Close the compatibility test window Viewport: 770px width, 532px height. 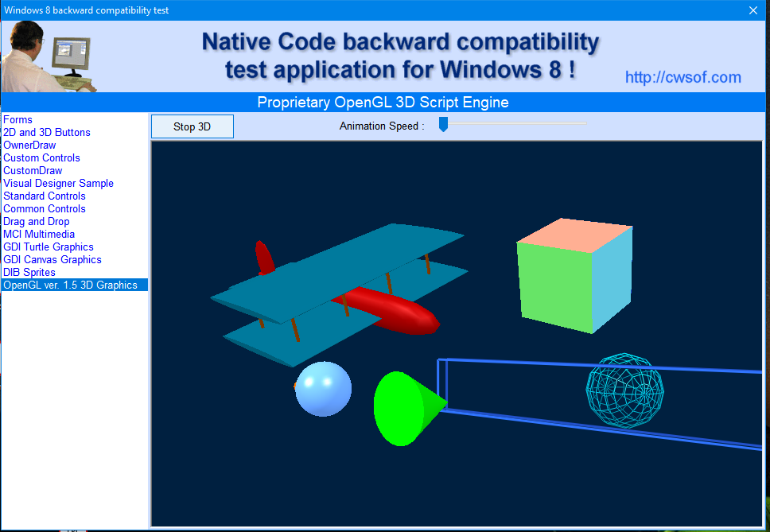click(753, 10)
